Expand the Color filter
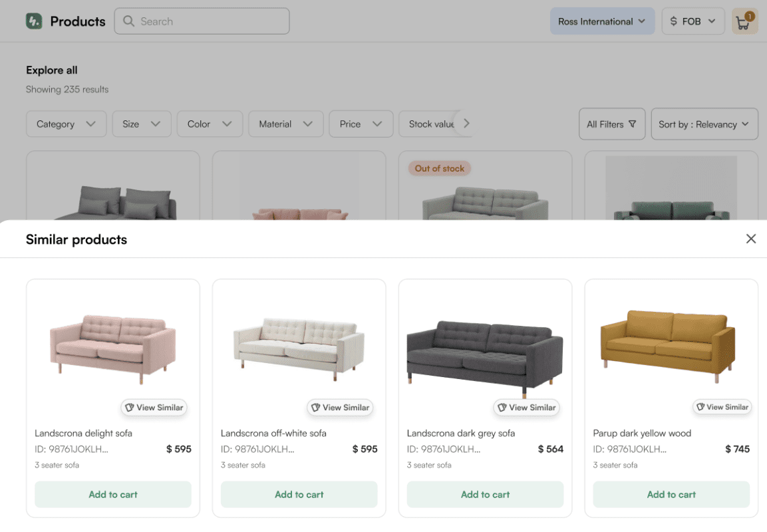 210,124
